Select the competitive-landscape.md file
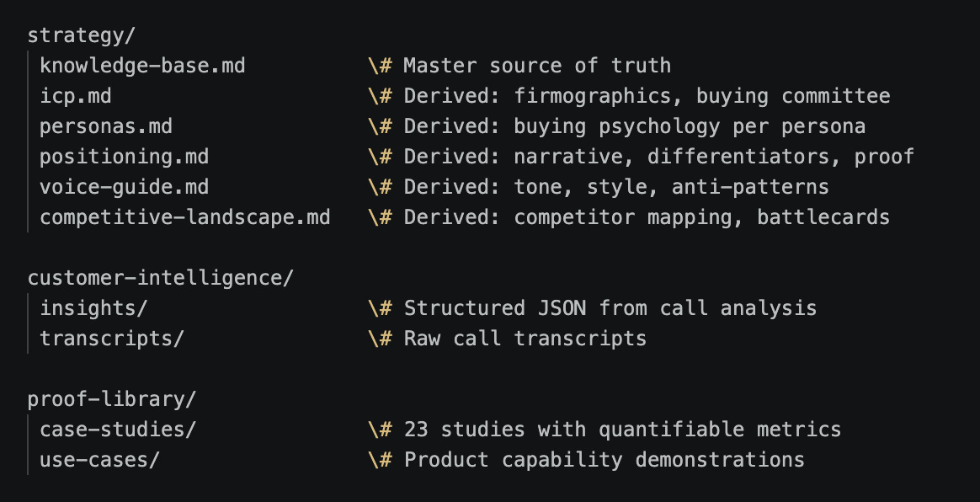Viewport: 980px width, 502px height. (x=185, y=217)
